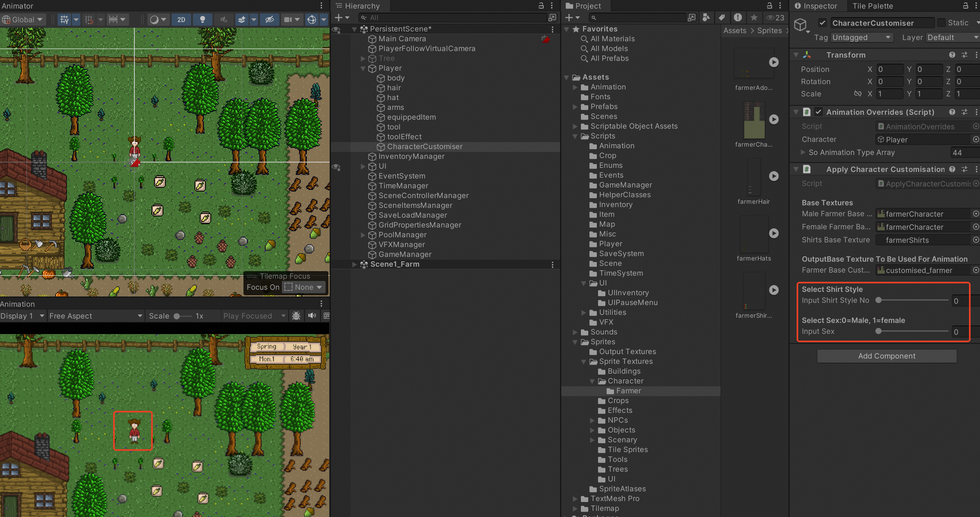
Task: Toggle the scene lighting bulb icon
Action: [202, 19]
